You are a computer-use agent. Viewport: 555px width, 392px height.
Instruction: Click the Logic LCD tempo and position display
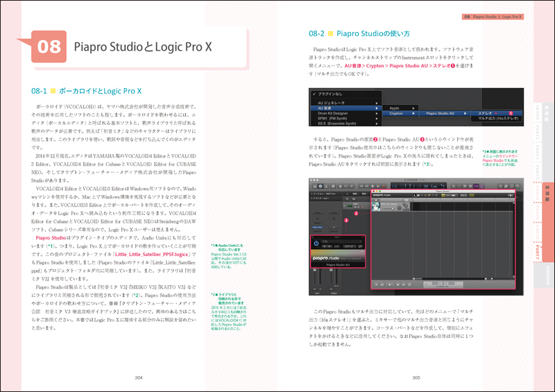pos(419,186)
